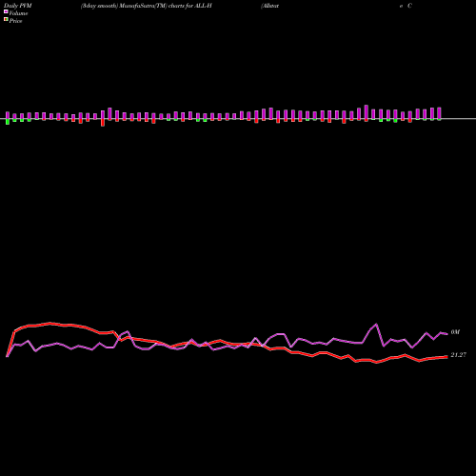Click the magenta Volume legend swatch
Viewport: 476px width, 476px height.
pyautogui.click(x=6, y=11)
